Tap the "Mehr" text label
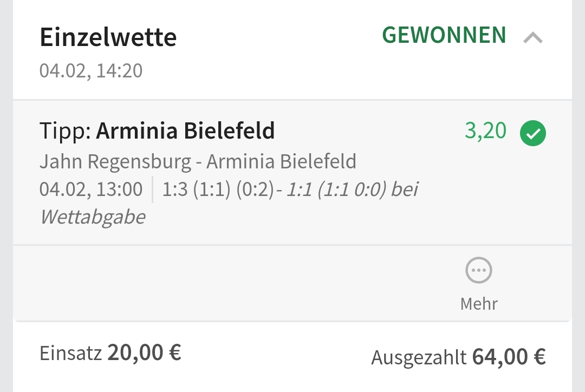The image size is (585, 392). tap(479, 303)
